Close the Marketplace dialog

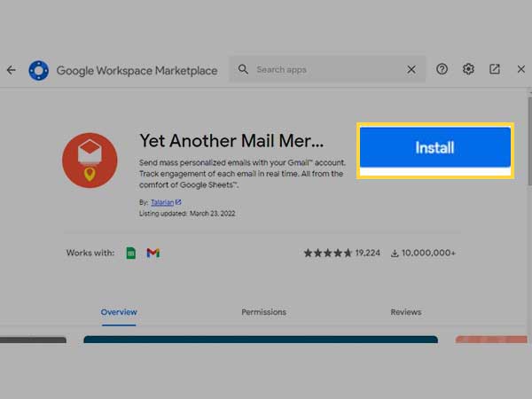521,69
